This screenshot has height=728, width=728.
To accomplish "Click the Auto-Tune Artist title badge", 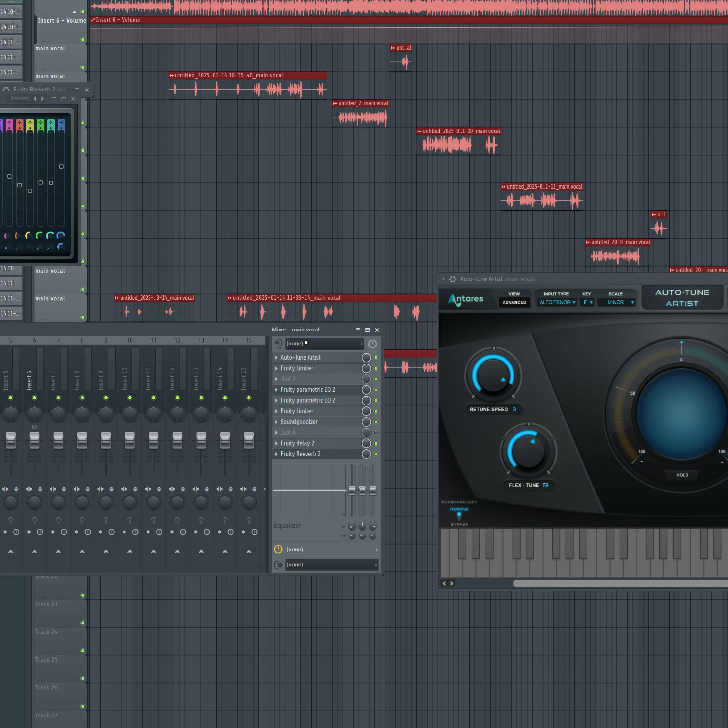I will (682, 298).
